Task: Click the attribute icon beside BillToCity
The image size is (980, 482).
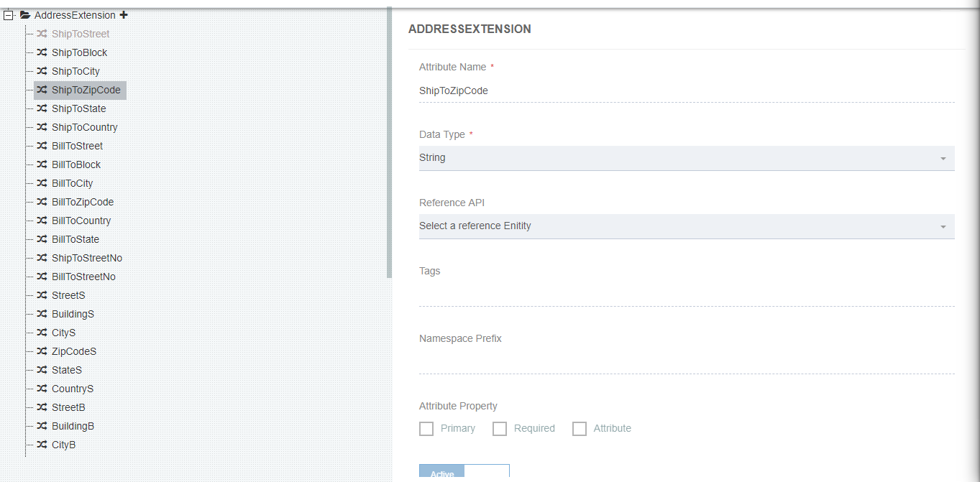Action: [41, 183]
